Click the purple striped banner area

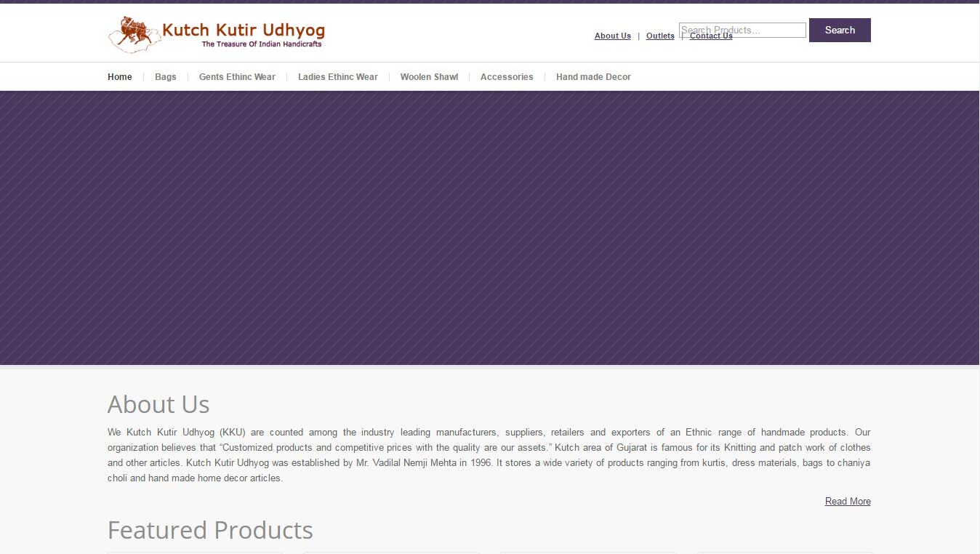click(490, 228)
